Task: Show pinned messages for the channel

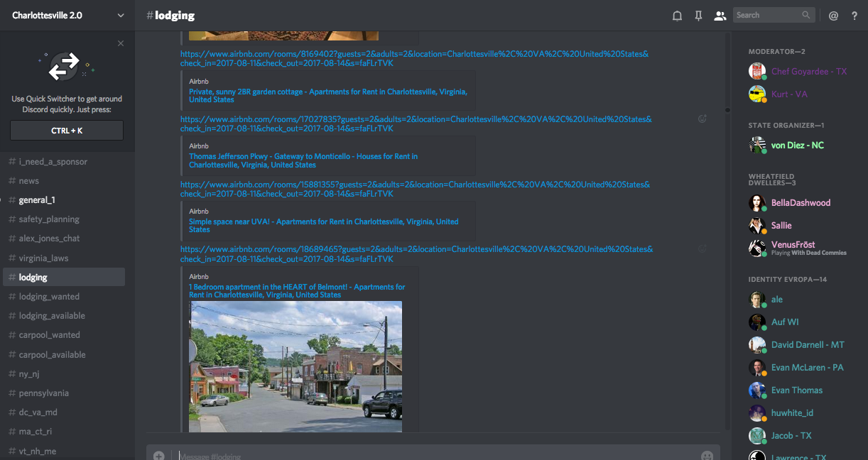Action: 698,16
